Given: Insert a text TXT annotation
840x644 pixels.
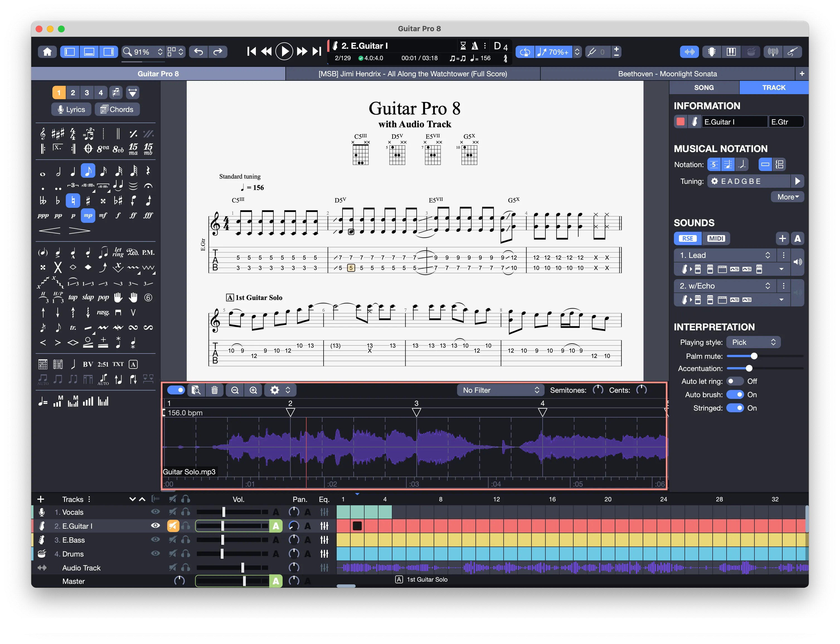Looking at the screenshot, I should (118, 364).
